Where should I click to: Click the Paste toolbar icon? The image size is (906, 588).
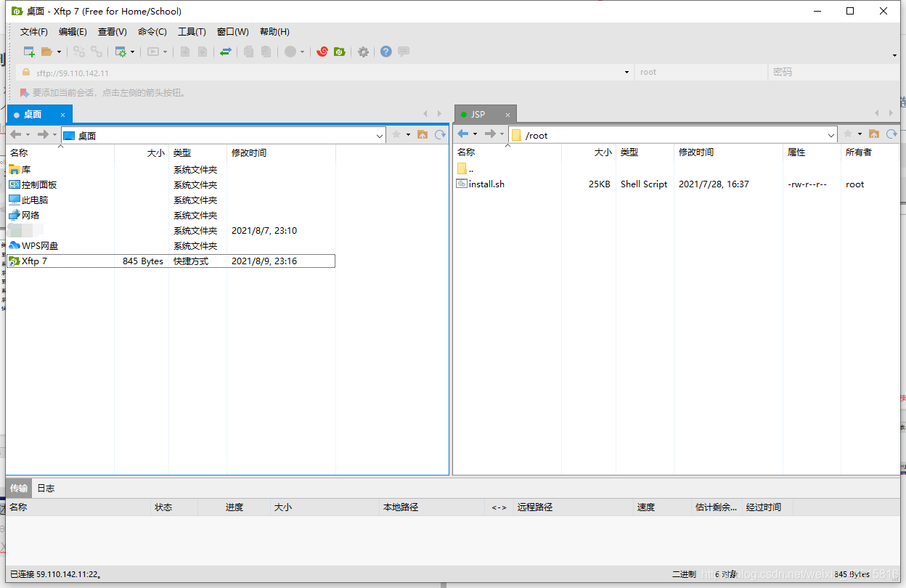(266, 52)
